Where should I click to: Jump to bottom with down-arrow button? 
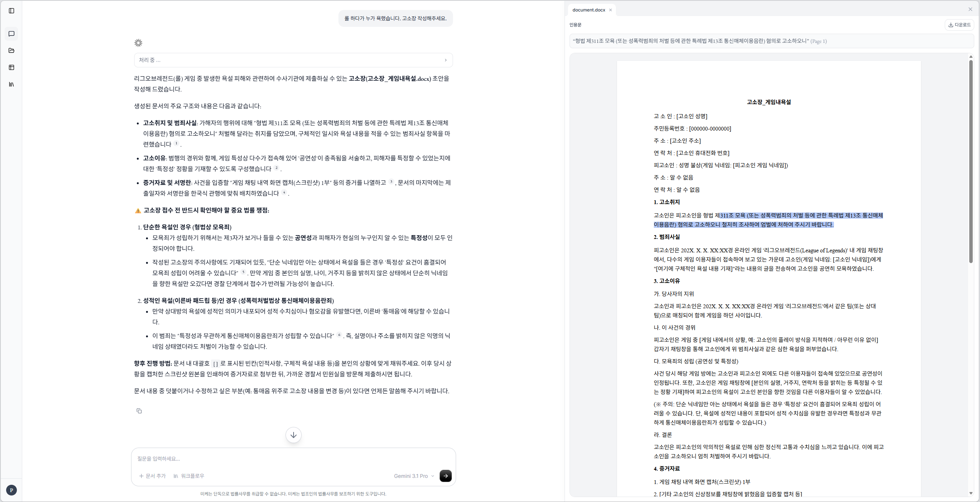coord(294,435)
